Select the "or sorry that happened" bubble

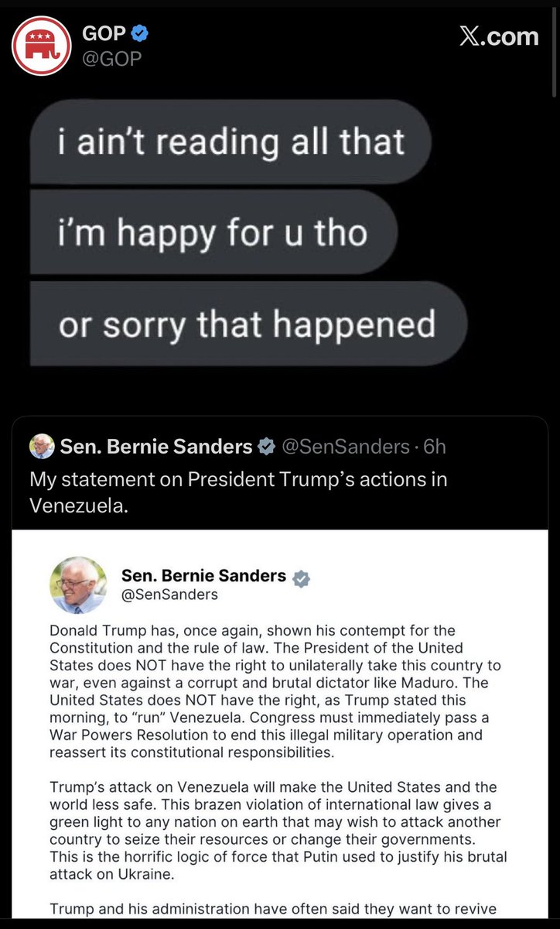click(x=247, y=324)
